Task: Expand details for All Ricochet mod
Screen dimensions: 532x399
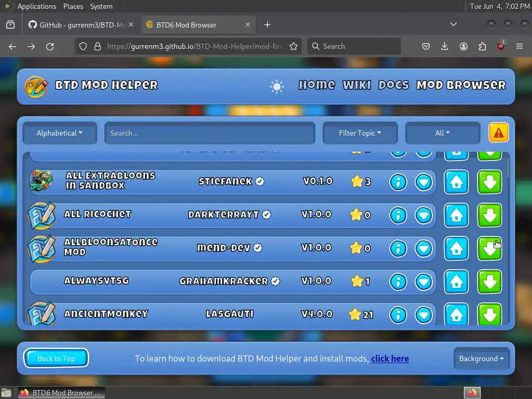Action: click(424, 215)
